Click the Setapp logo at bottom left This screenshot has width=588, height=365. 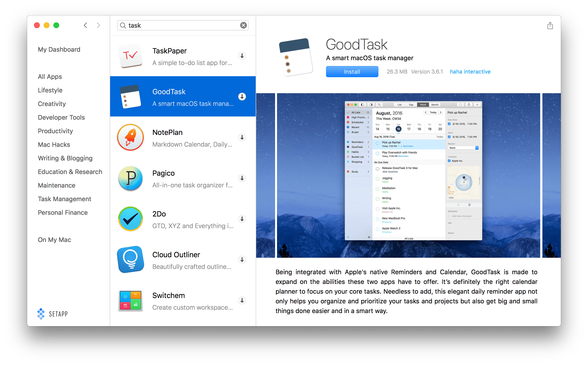pos(52,314)
